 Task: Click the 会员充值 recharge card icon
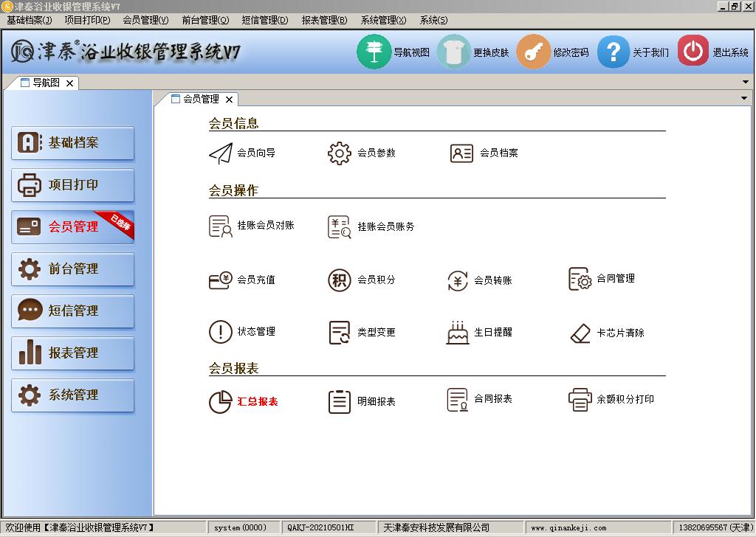pos(220,280)
